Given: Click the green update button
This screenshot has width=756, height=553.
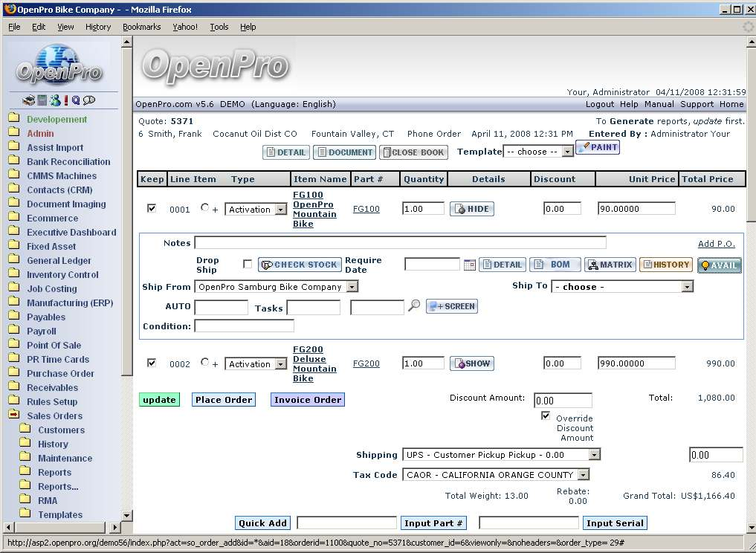Looking at the screenshot, I should click(159, 400).
